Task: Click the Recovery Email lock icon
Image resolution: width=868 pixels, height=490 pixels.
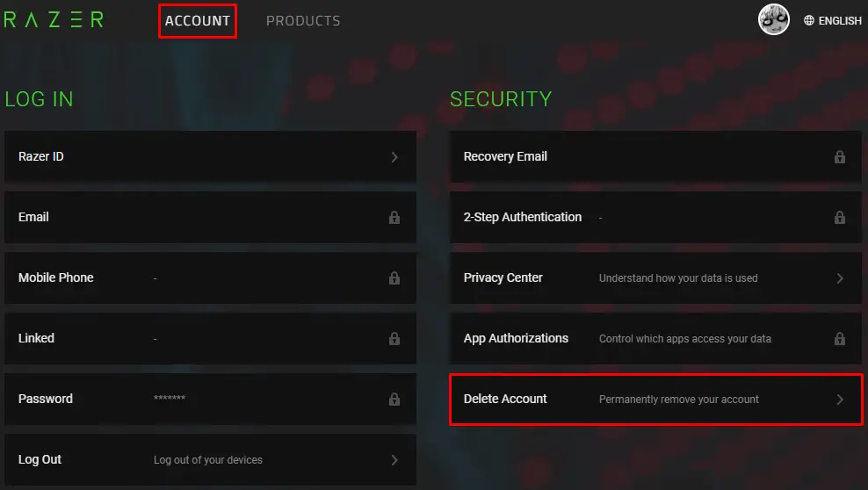Action: (840, 157)
